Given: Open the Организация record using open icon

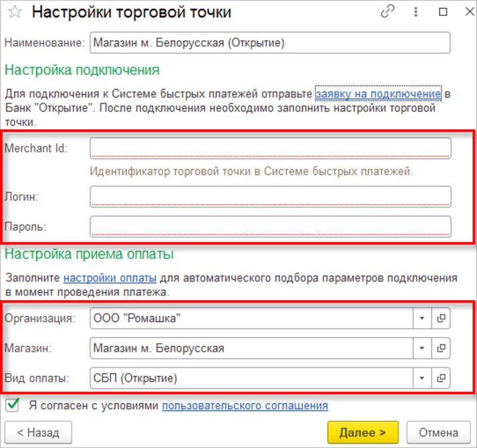Looking at the screenshot, I should (x=441, y=318).
